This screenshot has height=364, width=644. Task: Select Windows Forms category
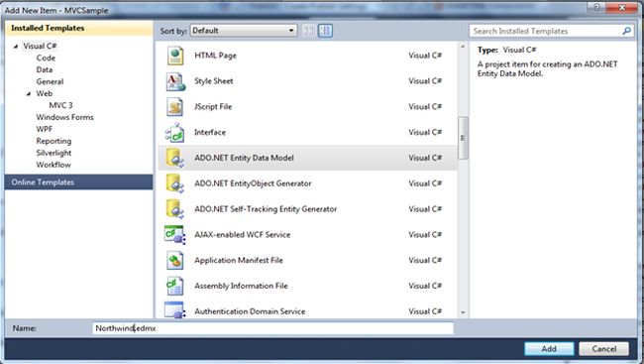(64, 117)
